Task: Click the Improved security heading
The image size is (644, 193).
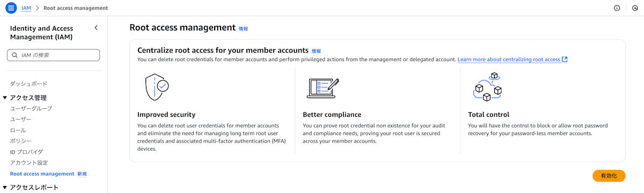Action: [x=166, y=114]
